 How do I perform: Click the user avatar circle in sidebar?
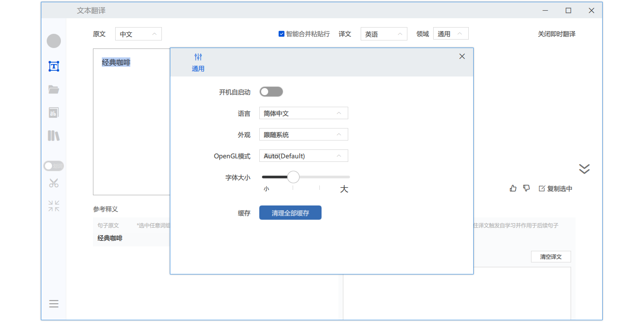click(x=54, y=41)
